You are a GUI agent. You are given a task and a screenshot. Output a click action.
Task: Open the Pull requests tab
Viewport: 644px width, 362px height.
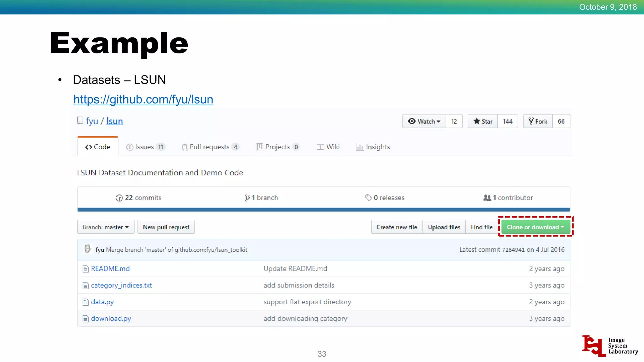[210, 147]
